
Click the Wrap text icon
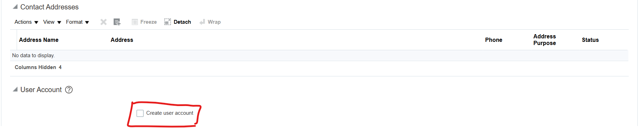[202, 22]
